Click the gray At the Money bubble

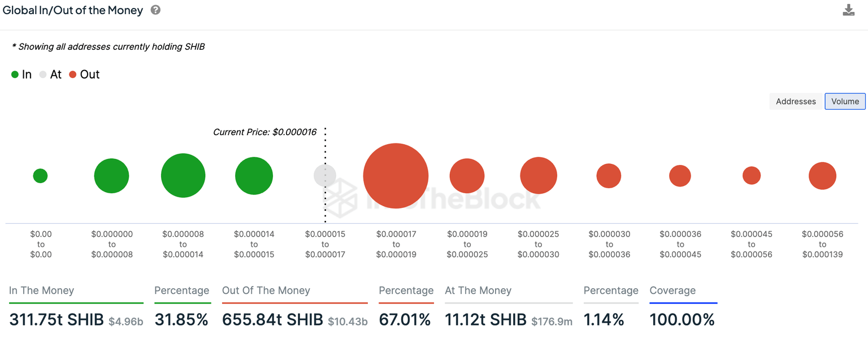(325, 175)
